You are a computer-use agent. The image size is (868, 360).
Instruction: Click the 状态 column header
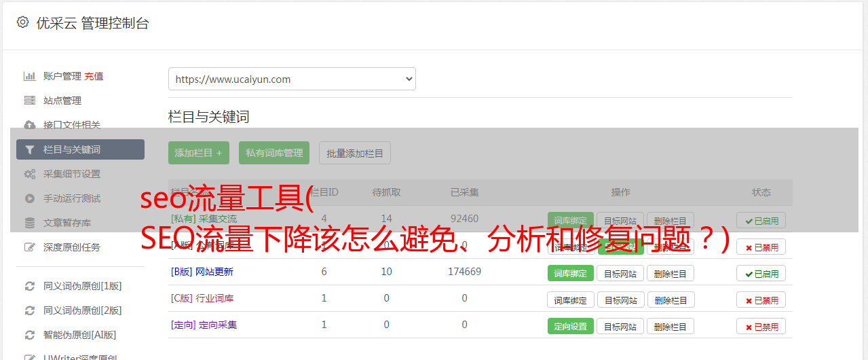(761, 192)
